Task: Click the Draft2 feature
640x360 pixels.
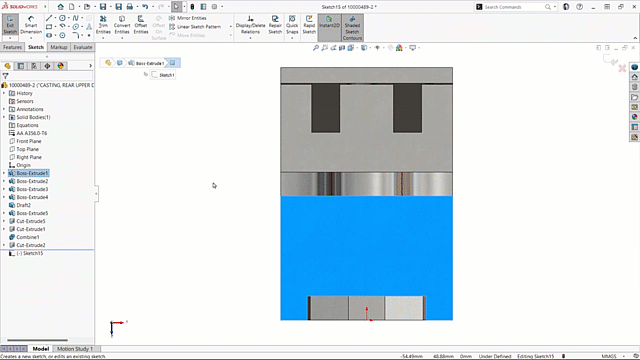Action: click(20, 205)
